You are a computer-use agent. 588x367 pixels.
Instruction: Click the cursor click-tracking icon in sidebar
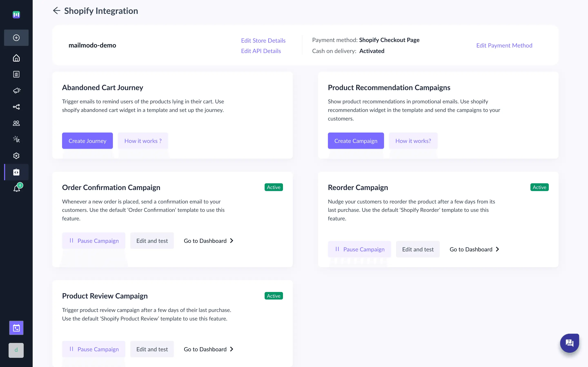click(16, 139)
